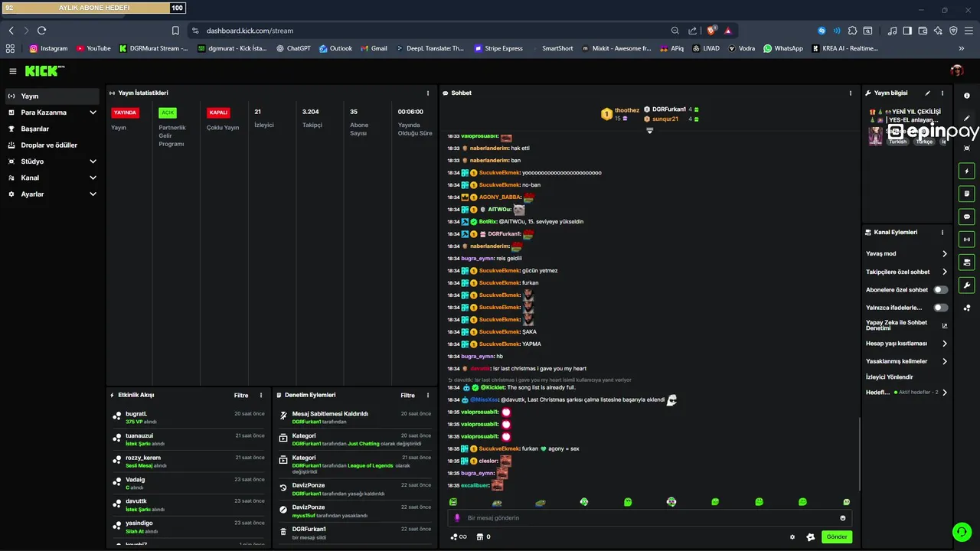This screenshot has height=551, width=980.
Task: Click the pencil icon in the right toolbar
Action: 967,119
